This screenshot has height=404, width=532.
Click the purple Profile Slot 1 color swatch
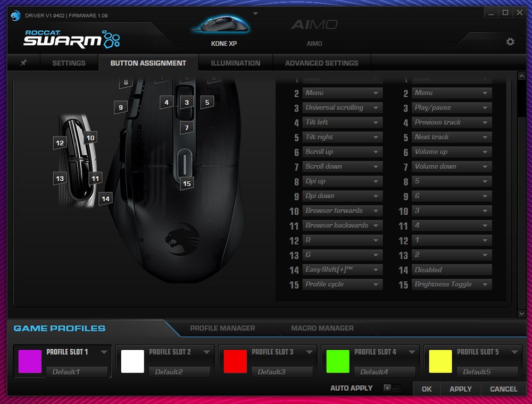tap(30, 361)
